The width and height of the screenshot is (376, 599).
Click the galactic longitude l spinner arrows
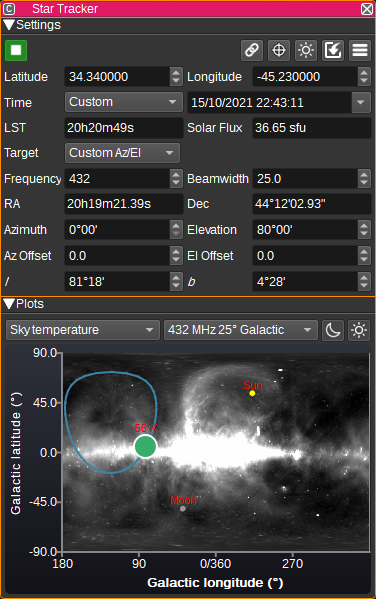(176, 282)
